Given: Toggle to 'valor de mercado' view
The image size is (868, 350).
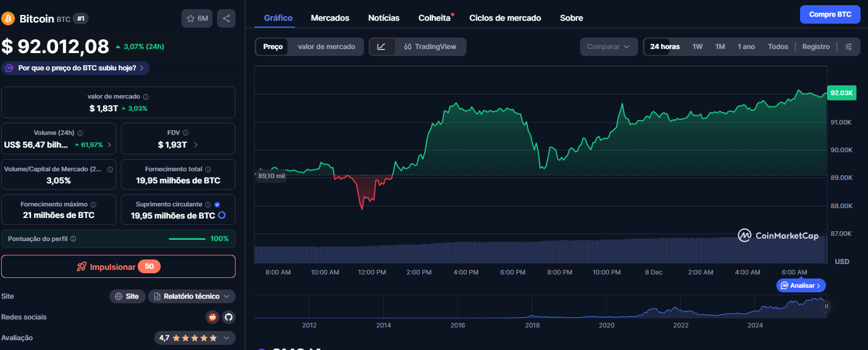Looking at the screenshot, I should 326,46.
